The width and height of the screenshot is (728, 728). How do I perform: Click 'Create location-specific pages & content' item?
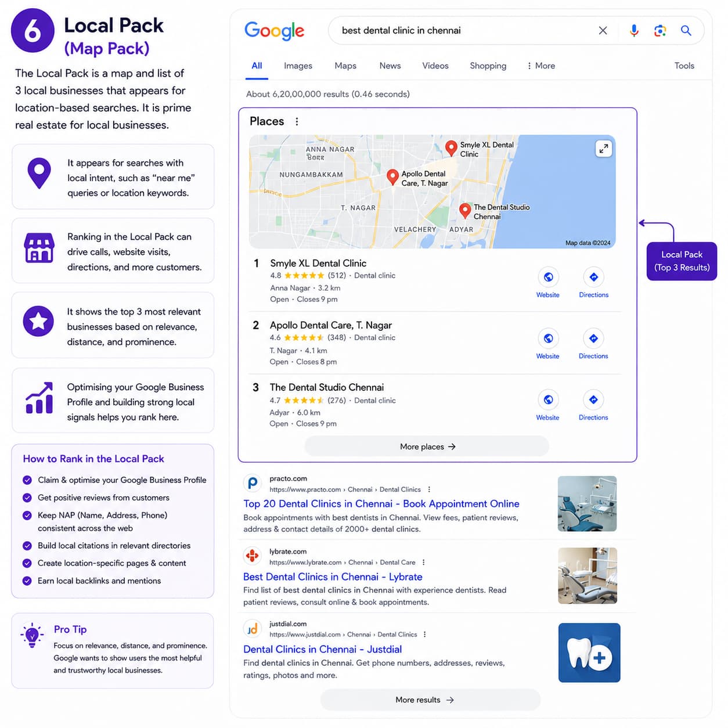pyautogui.click(x=112, y=563)
